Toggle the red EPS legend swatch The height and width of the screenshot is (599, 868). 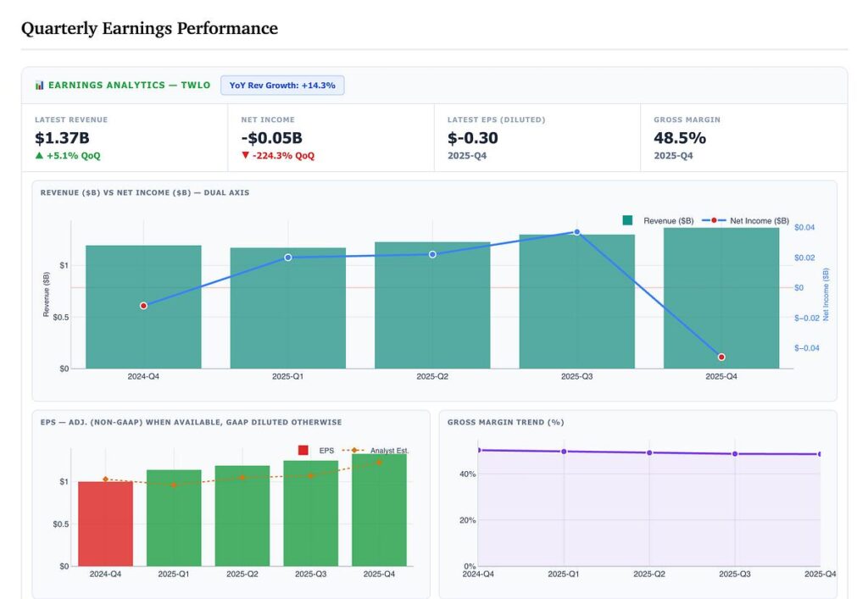click(303, 450)
